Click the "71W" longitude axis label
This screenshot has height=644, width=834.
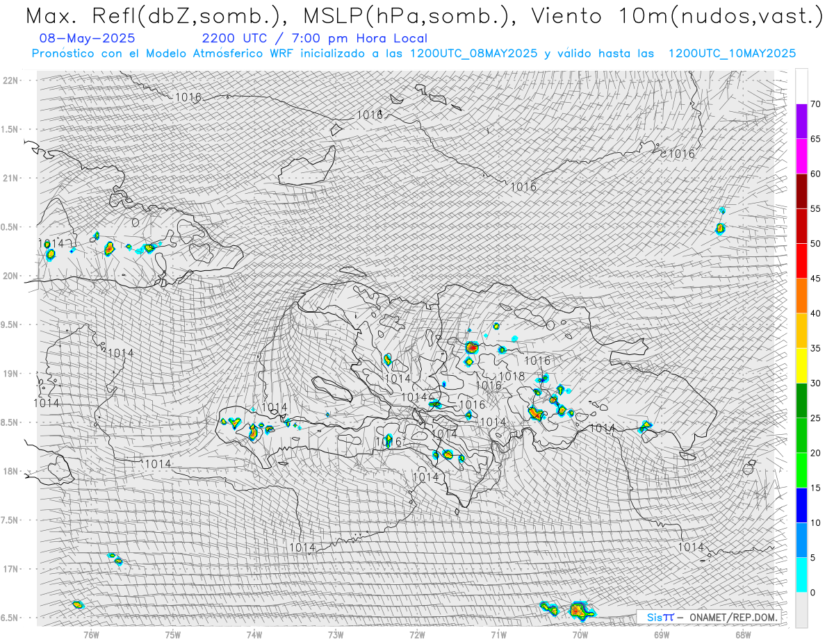(x=499, y=635)
